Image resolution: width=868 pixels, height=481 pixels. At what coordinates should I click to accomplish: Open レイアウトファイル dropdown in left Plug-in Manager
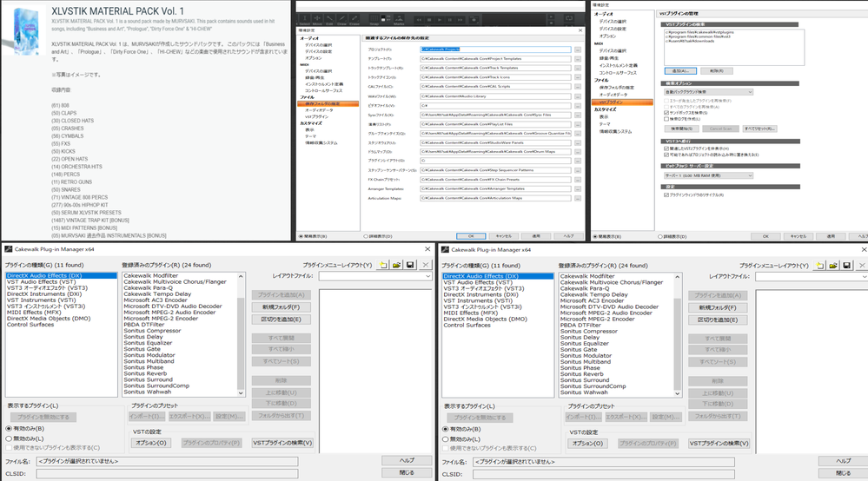(x=375, y=276)
